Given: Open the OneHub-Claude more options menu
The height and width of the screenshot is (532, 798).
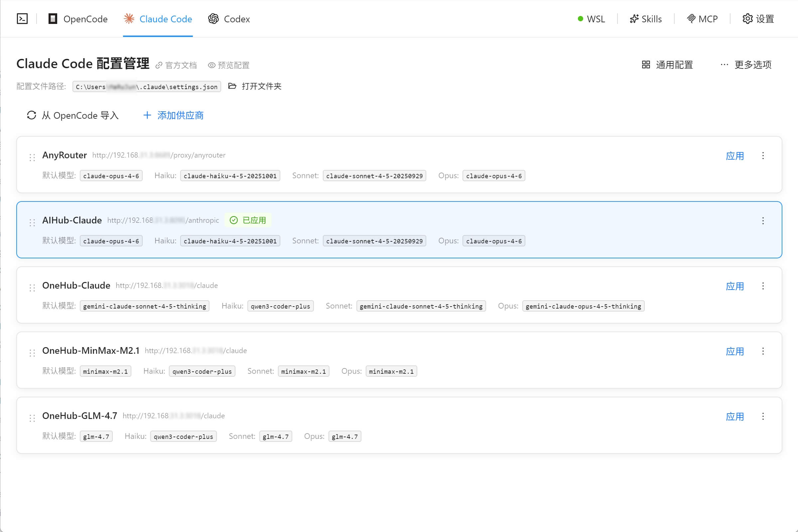Looking at the screenshot, I should pos(763,286).
